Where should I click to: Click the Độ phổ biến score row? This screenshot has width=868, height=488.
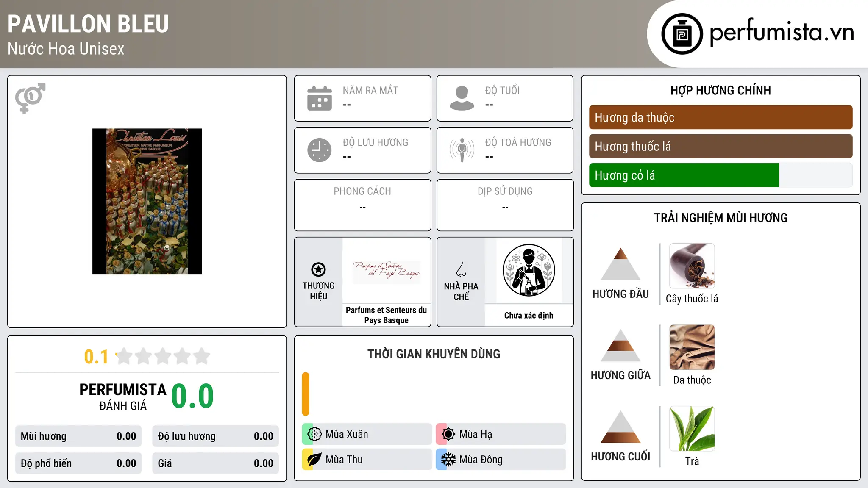pos(78,463)
